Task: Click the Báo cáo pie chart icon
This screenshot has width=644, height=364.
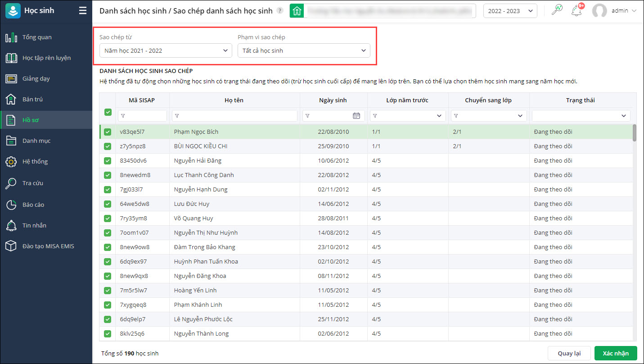Action: (x=11, y=205)
